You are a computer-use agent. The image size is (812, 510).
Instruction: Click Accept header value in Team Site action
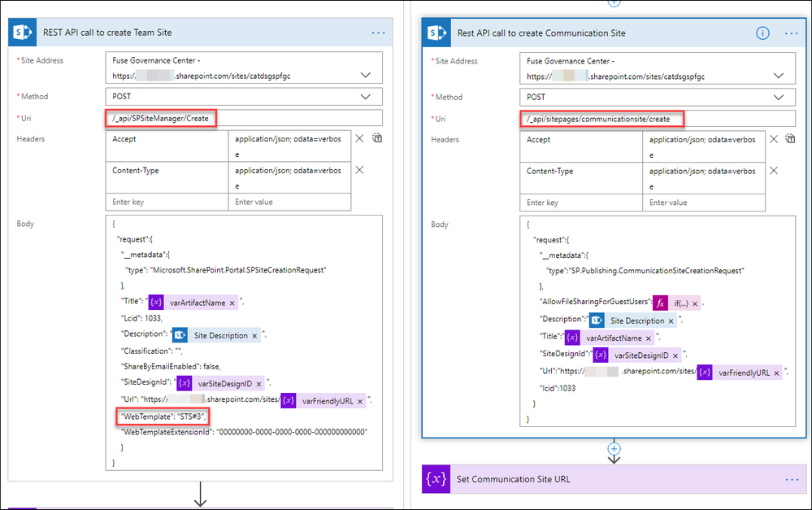[289, 146]
